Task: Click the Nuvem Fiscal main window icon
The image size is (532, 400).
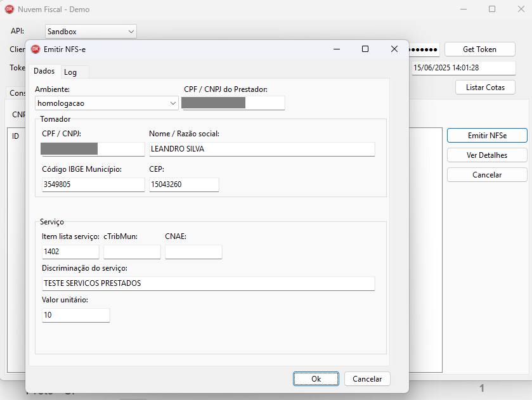Action: tap(10, 10)
